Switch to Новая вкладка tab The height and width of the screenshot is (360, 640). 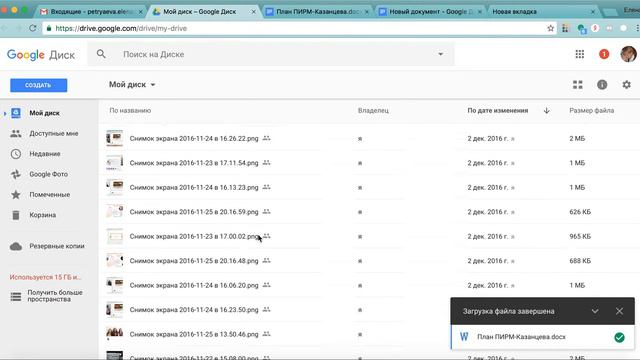pos(543,12)
